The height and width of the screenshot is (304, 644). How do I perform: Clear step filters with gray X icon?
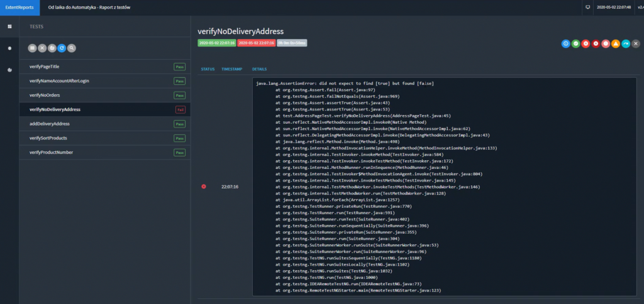tap(635, 44)
